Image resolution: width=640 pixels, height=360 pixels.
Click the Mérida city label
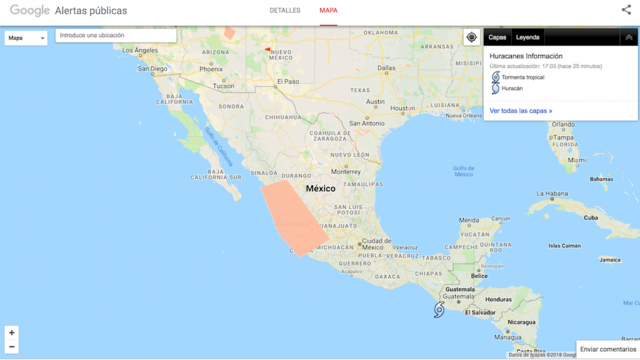pos(469,220)
